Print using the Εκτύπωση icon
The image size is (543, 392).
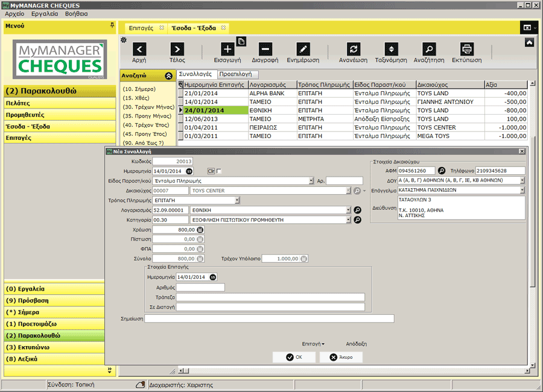point(467,49)
